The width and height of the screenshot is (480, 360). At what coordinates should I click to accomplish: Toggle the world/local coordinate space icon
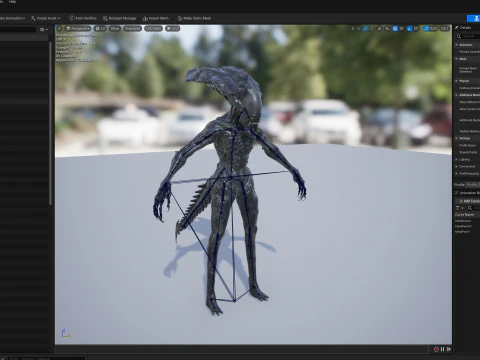pos(379,29)
